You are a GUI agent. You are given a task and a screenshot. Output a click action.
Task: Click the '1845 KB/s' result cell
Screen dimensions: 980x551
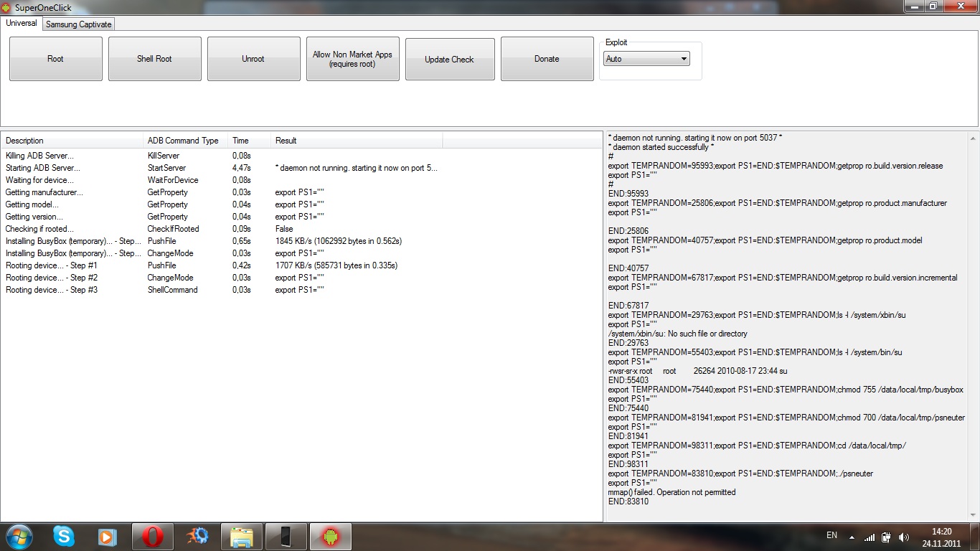point(339,241)
